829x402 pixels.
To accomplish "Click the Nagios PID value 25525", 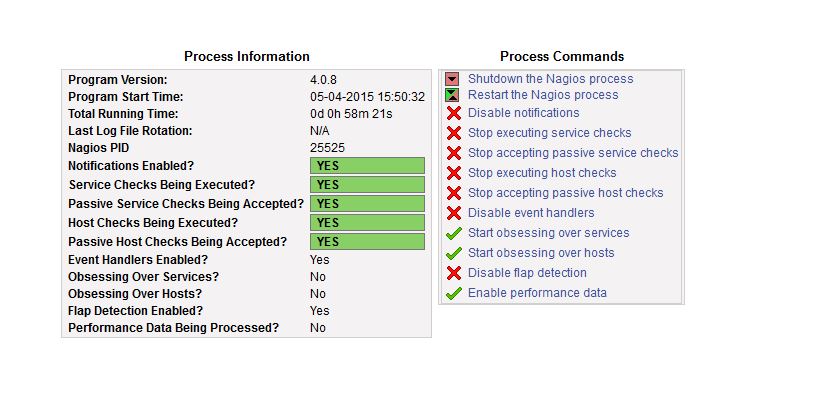I will coord(326,148).
